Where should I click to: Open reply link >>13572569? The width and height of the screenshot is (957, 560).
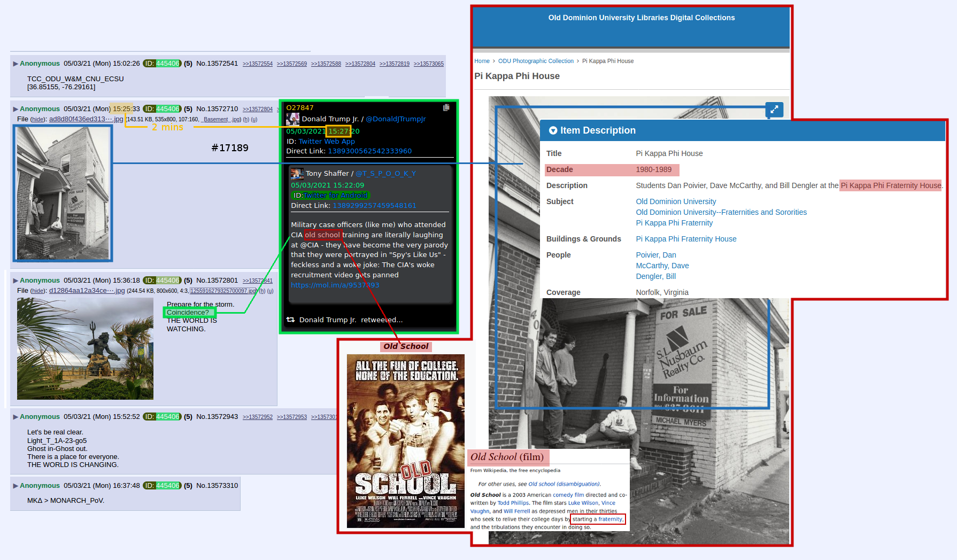point(292,64)
